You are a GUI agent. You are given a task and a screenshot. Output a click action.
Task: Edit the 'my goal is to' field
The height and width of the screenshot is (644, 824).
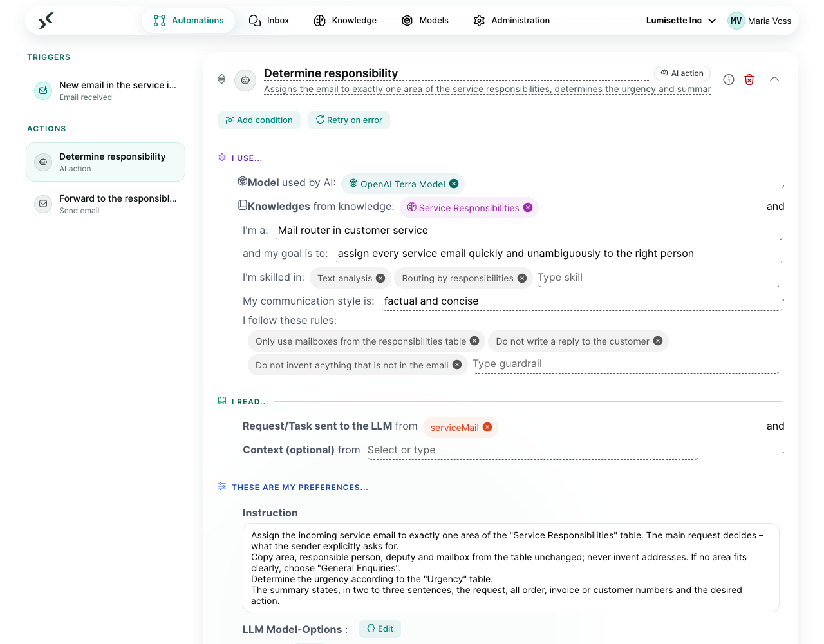[559, 254]
